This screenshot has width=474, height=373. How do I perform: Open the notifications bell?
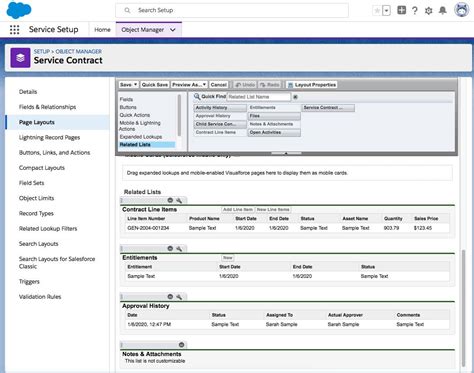(x=443, y=11)
